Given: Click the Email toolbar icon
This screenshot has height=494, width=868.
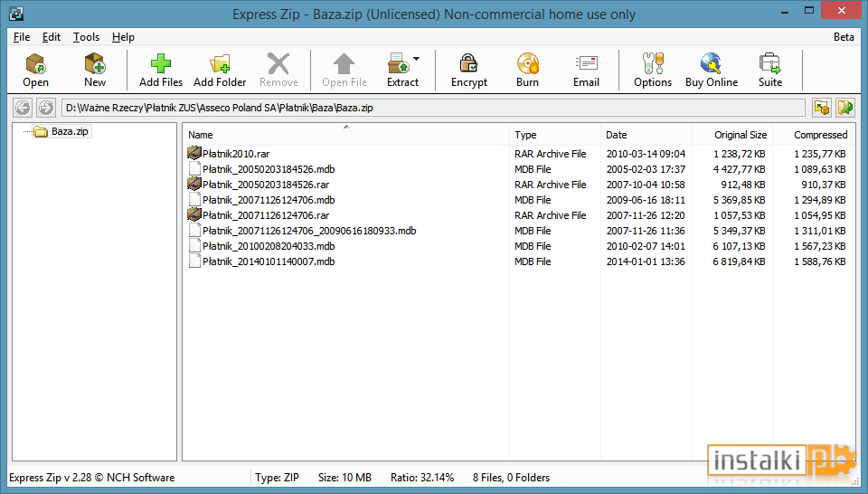Looking at the screenshot, I should [586, 63].
